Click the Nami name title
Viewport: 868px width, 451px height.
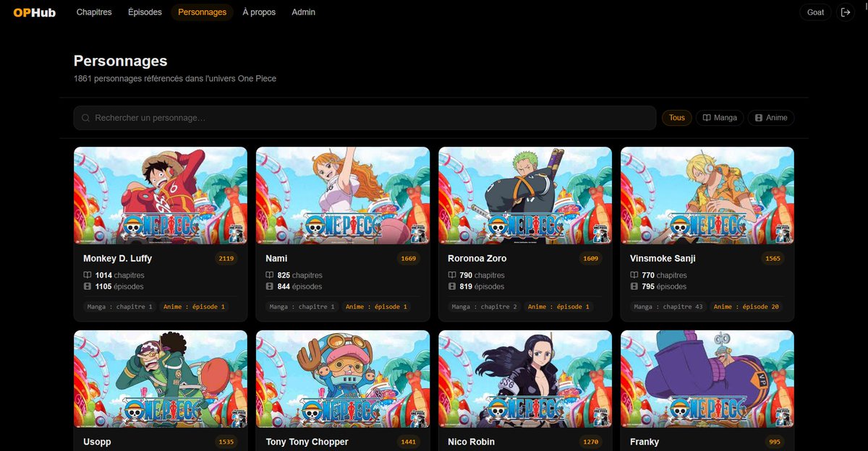click(x=276, y=258)
